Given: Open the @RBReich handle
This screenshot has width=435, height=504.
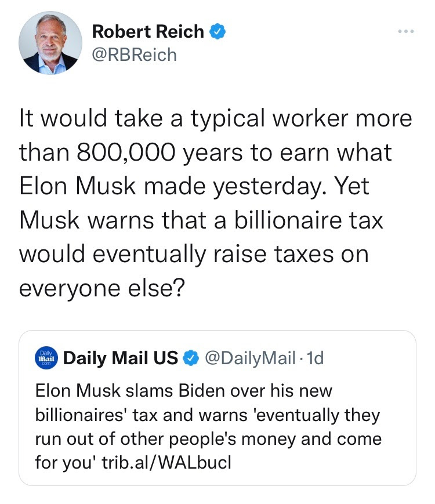Looking at the screenshot, I should pyautogui.click(x=135, y=55).
